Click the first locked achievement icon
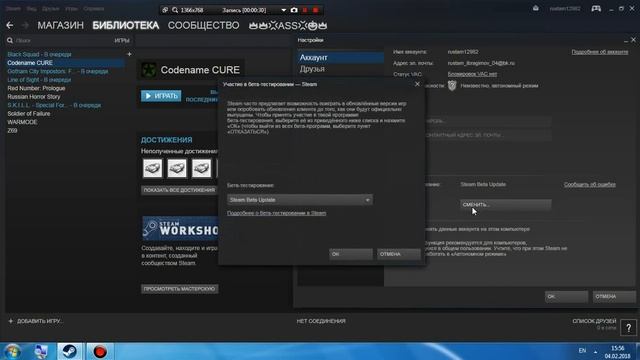640x360 pixels. (153, 168)
